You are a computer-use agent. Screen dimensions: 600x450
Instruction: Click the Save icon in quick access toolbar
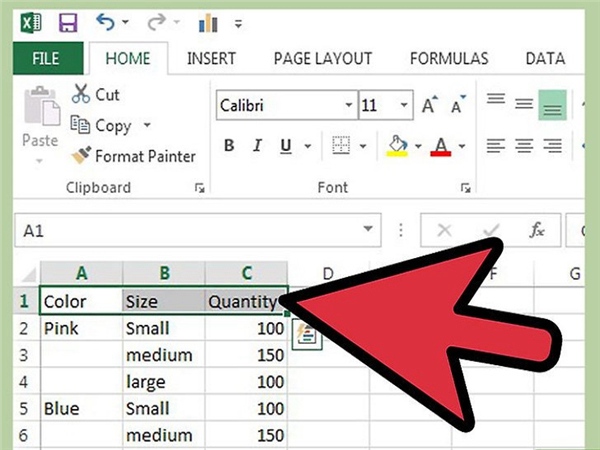(x=68, y=23)
